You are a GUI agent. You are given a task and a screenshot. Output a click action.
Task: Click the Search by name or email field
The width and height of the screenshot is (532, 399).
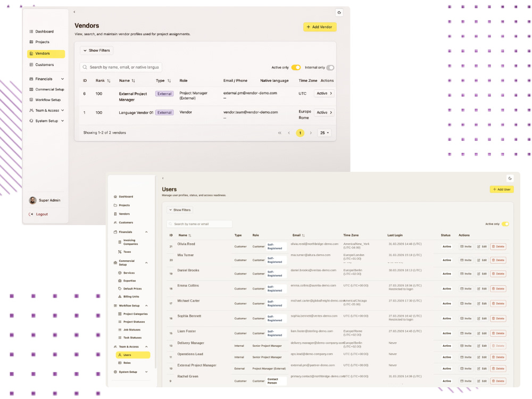(199, 224)
